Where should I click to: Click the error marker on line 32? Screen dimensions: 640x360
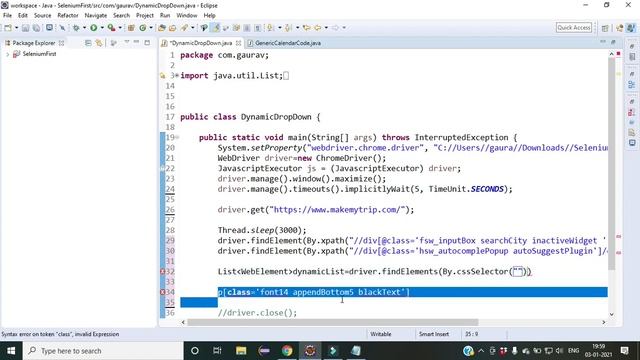pos(162,271)
